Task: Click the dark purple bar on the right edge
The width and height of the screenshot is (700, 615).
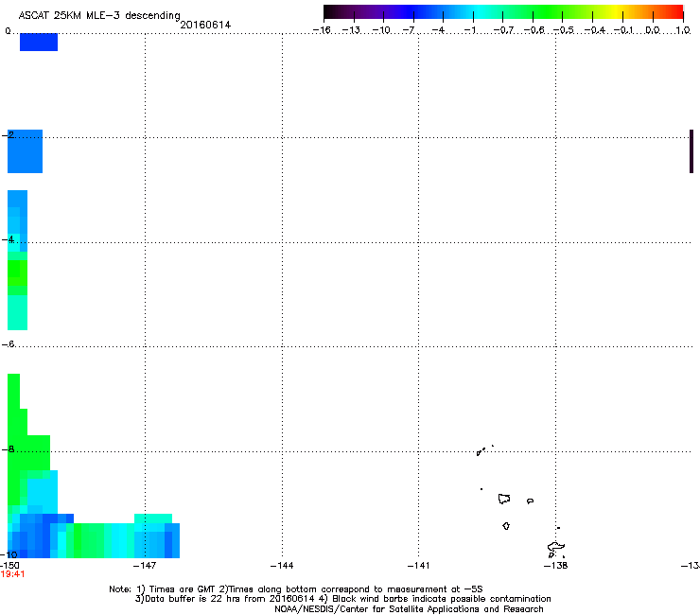Action: [x=691, y=151]
